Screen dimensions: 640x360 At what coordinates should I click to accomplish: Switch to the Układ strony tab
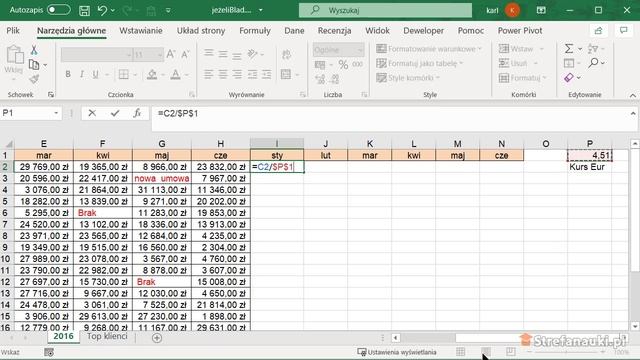click(x=201, y=31)
